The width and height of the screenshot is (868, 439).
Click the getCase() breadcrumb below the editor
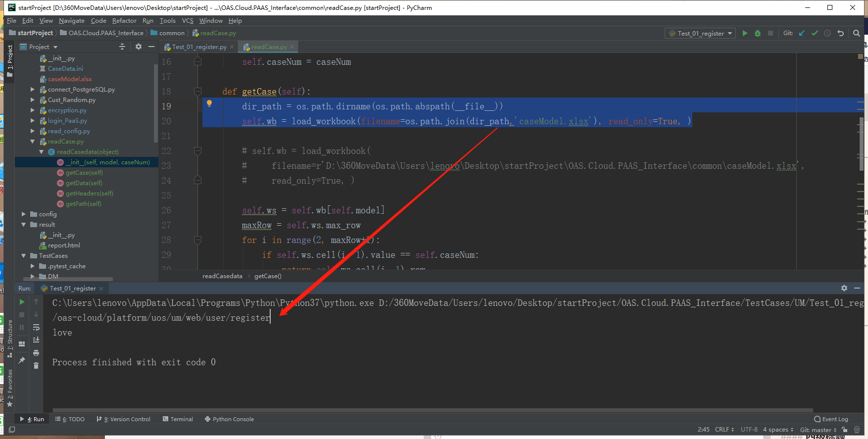coord(268,276)
